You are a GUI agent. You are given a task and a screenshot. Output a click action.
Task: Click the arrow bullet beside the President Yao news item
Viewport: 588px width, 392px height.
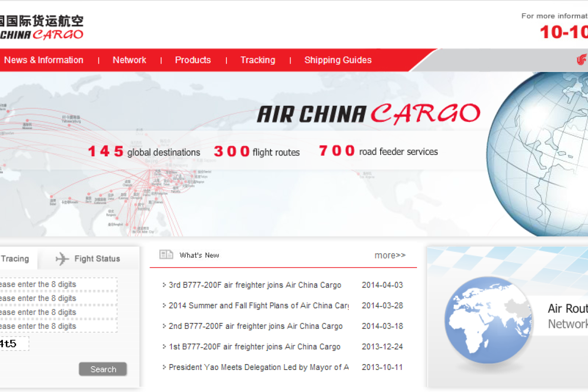click(163, 367)
